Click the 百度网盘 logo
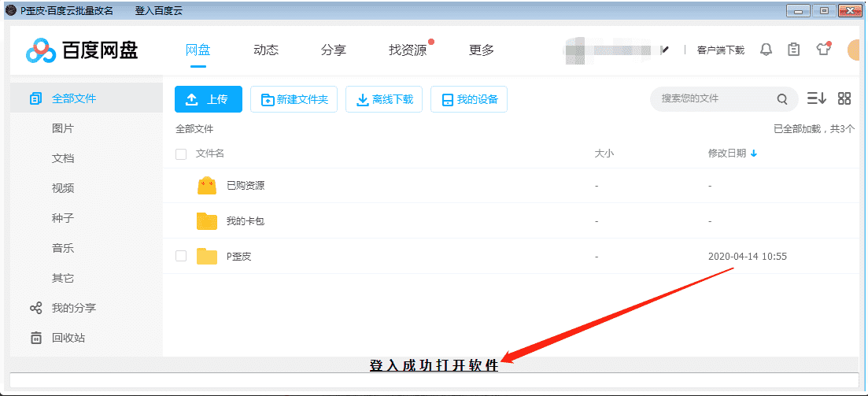 (x=82, y=51)
